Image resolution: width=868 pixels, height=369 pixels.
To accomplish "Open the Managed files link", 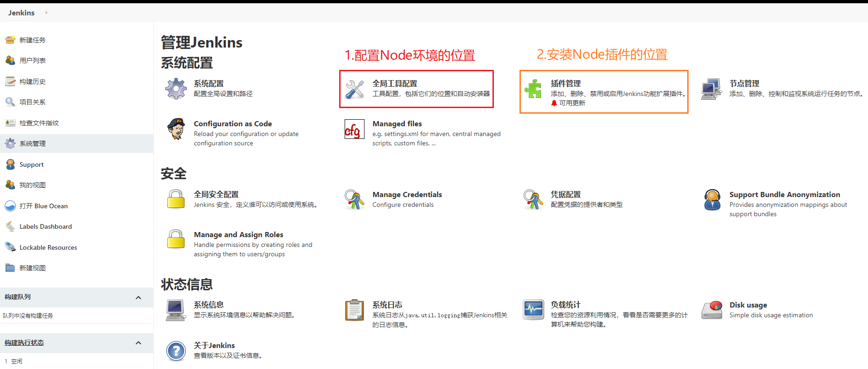I will click(397, 123).
